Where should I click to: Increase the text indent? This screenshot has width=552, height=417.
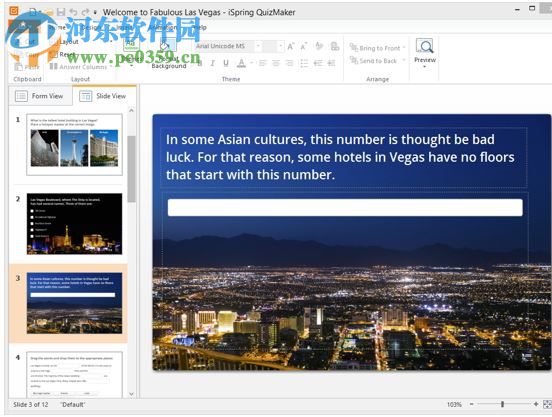[x=331, y=63]
